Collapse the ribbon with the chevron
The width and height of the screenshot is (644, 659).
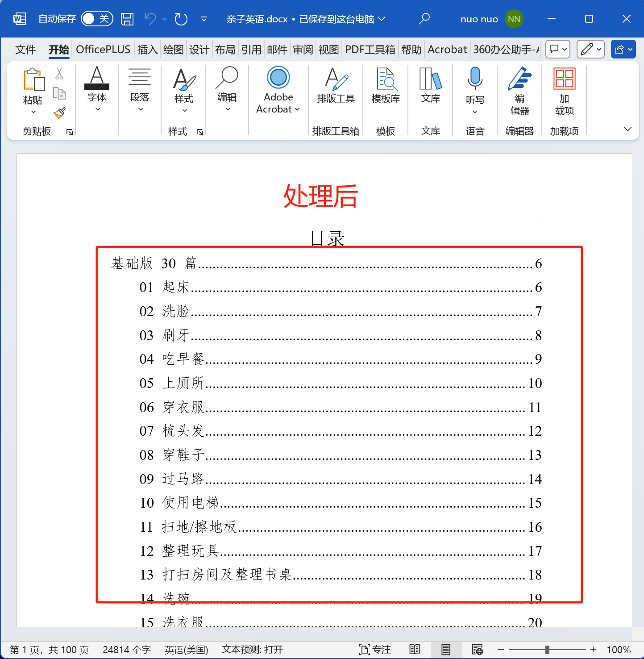(627, 129)
